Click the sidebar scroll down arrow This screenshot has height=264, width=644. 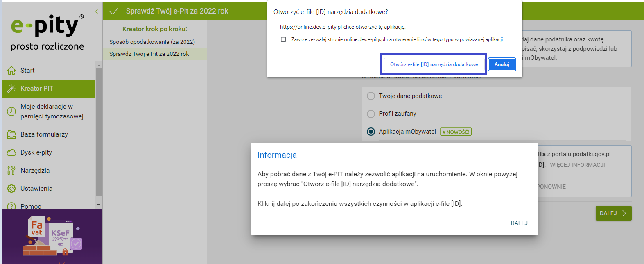pyautogui.click(x=99, y=205)
